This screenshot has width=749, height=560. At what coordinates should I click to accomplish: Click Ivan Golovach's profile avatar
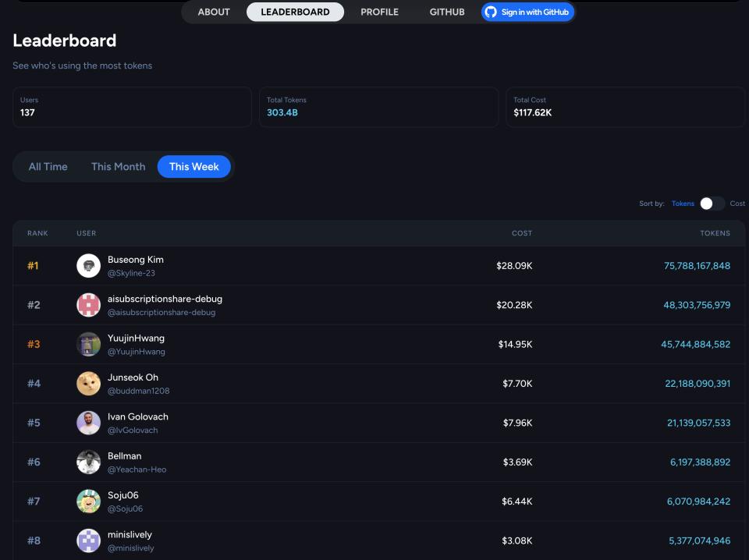88,423
